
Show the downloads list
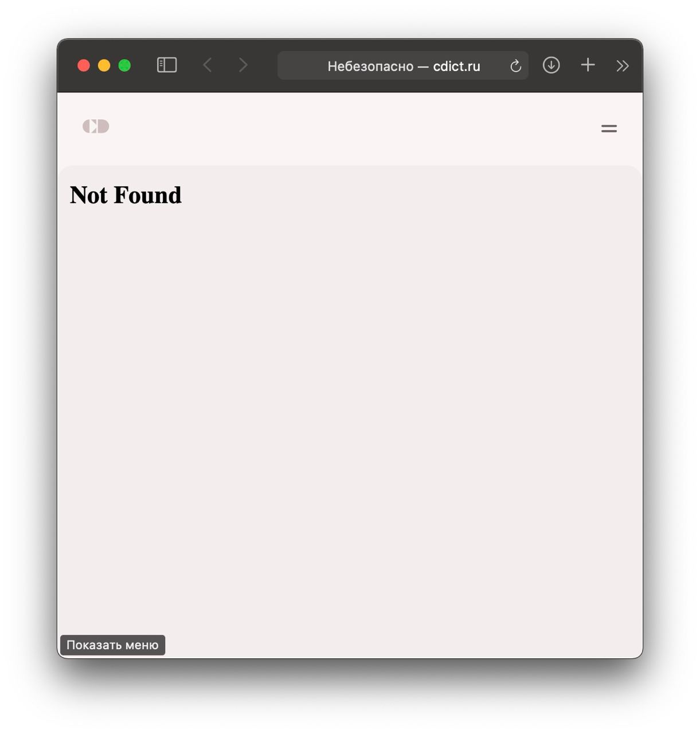551,65
